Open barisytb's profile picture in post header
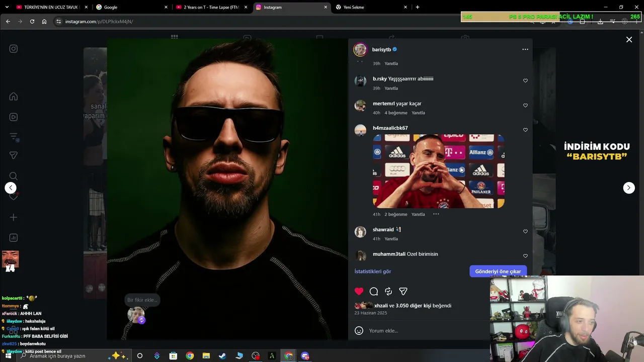 click(360, 49)
